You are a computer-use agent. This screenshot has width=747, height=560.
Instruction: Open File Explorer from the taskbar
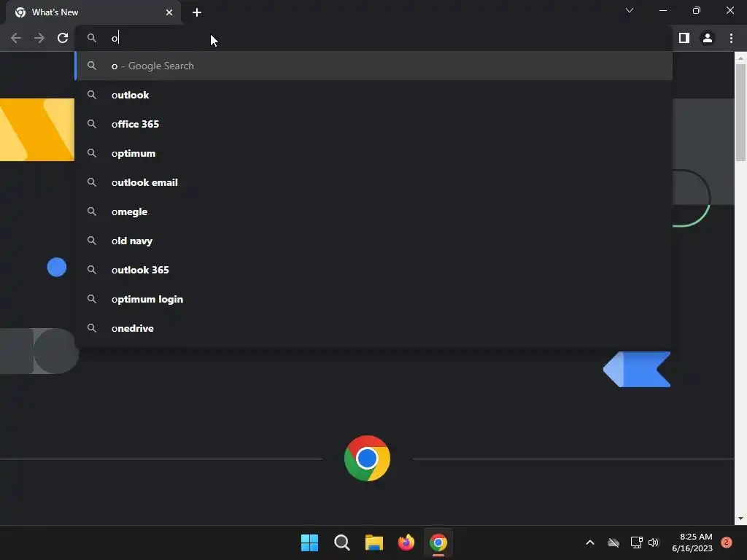click(374, 542)
